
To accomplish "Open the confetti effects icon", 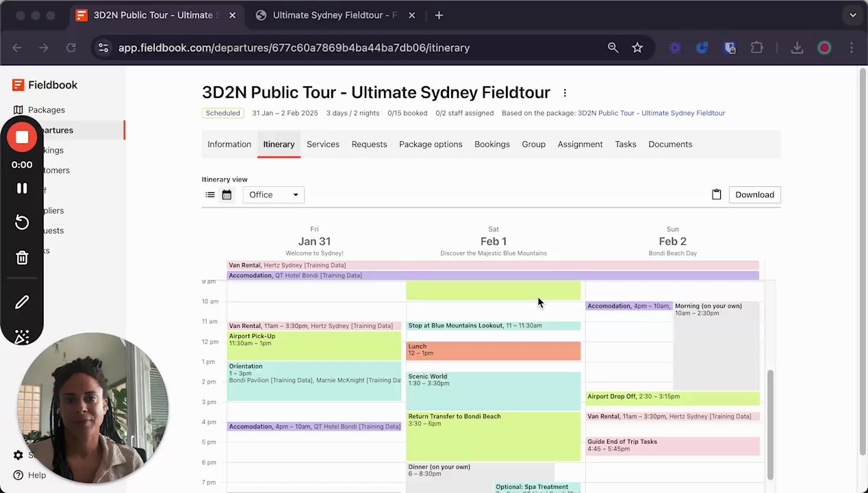I will (22, 336).
